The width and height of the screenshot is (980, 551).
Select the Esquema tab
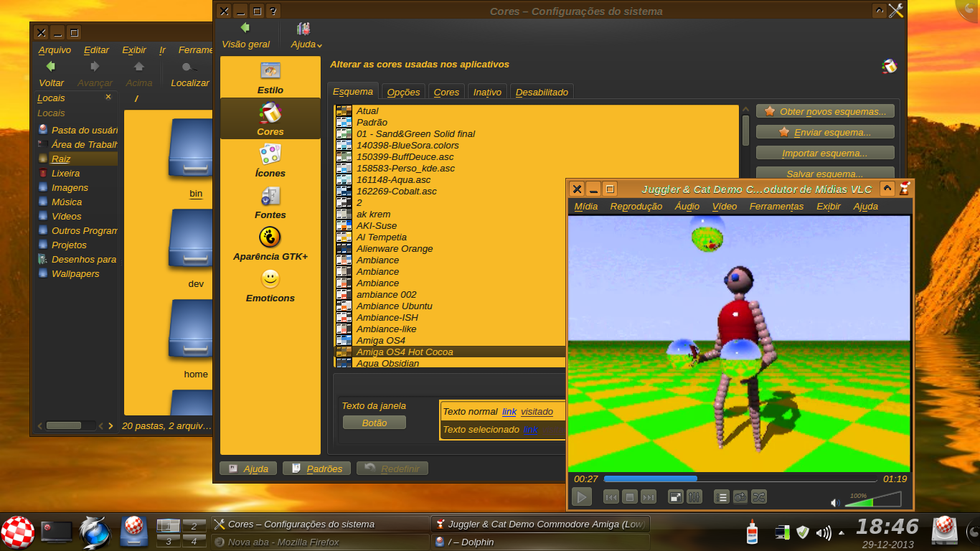pos(353,91)
